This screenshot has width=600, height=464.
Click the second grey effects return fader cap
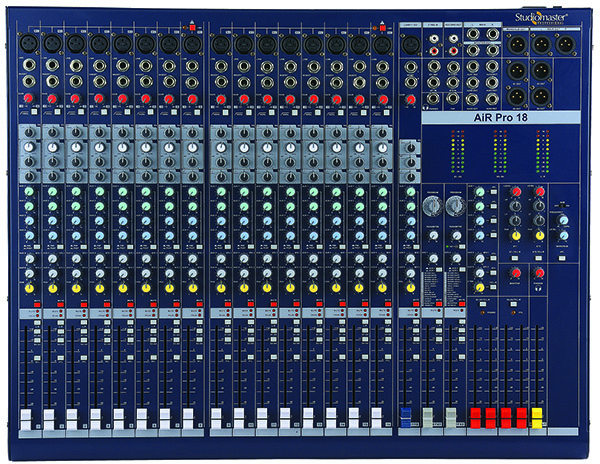click(451, 417)
